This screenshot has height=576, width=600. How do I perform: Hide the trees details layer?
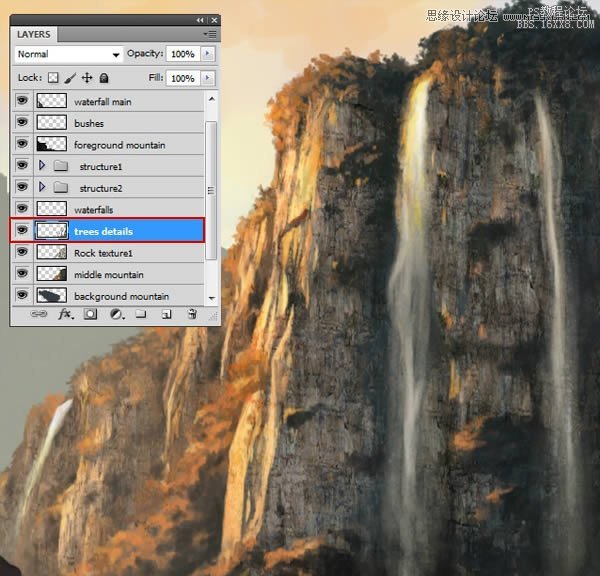[22, 230]
